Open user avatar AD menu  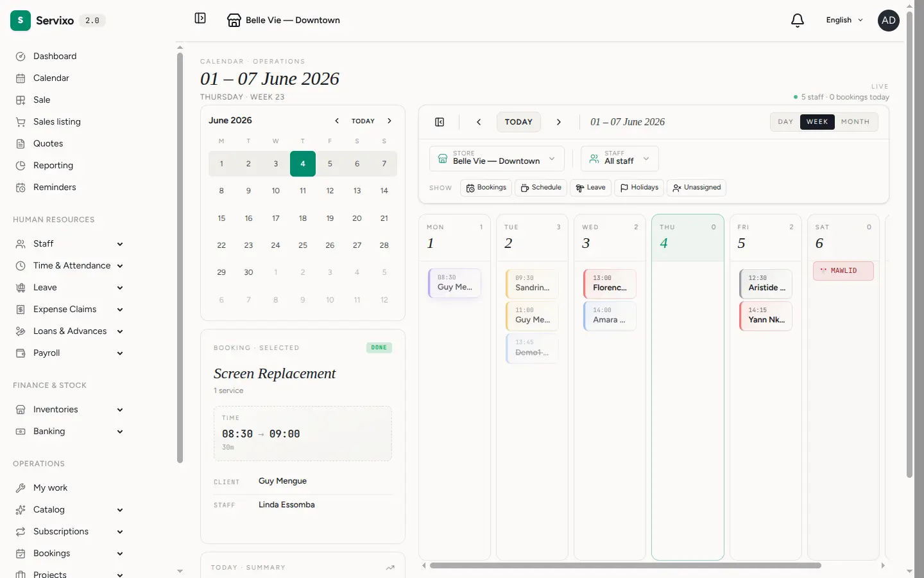point(889,21)
